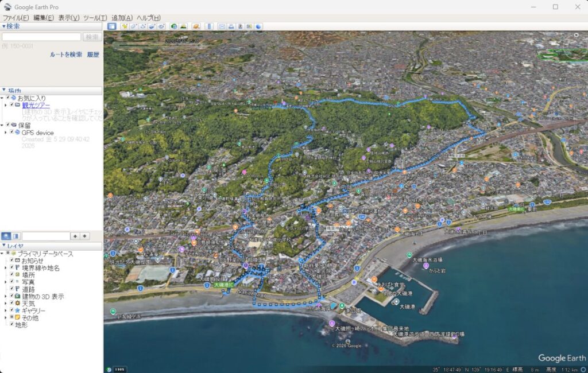The width and height of the screenshot is (588, 373).
Task: Toggle the sidebar visibility toolbar button
Action: pos(112,26)
